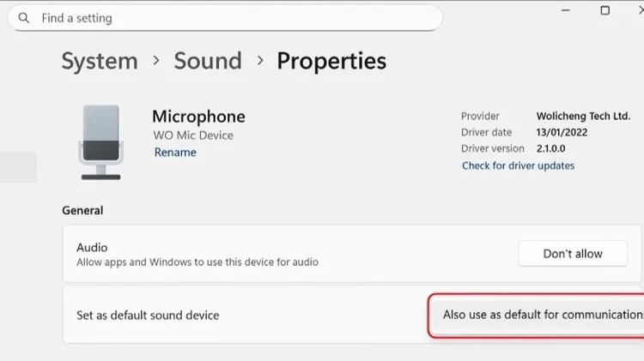Click the search magnifier icon
Viewport: 644px width, 361px height.
coord(24,18)
